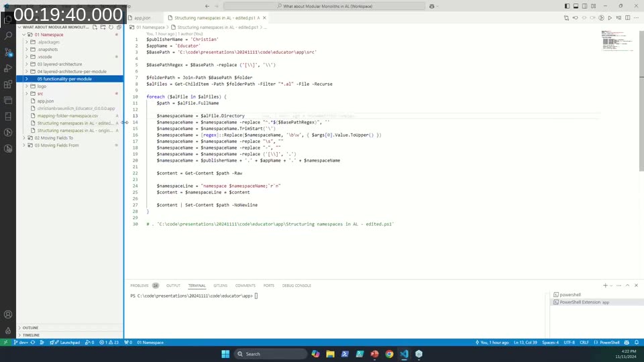Open the Accounts menu in activity bar

tap(8, 314)
